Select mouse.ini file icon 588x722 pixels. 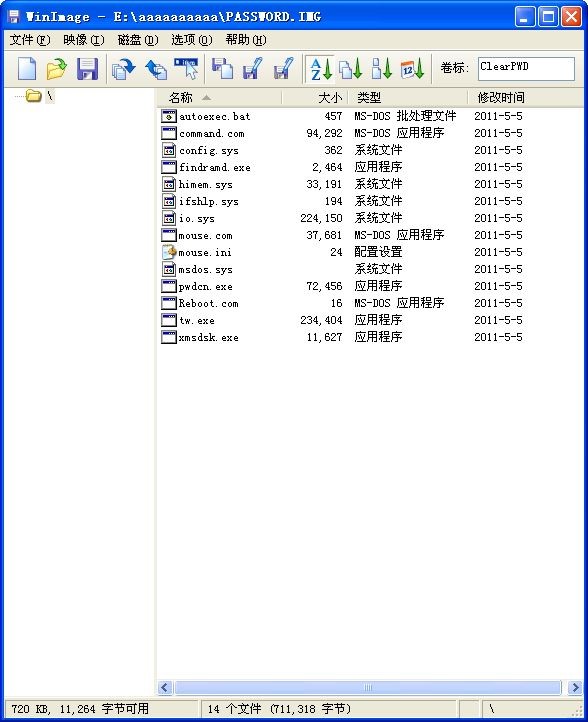169,252
